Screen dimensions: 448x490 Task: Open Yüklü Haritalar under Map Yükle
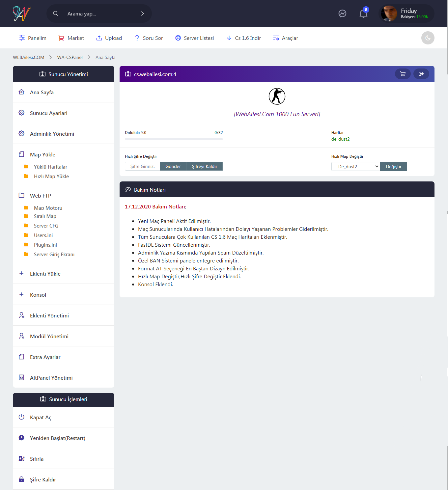click(50, 167)
